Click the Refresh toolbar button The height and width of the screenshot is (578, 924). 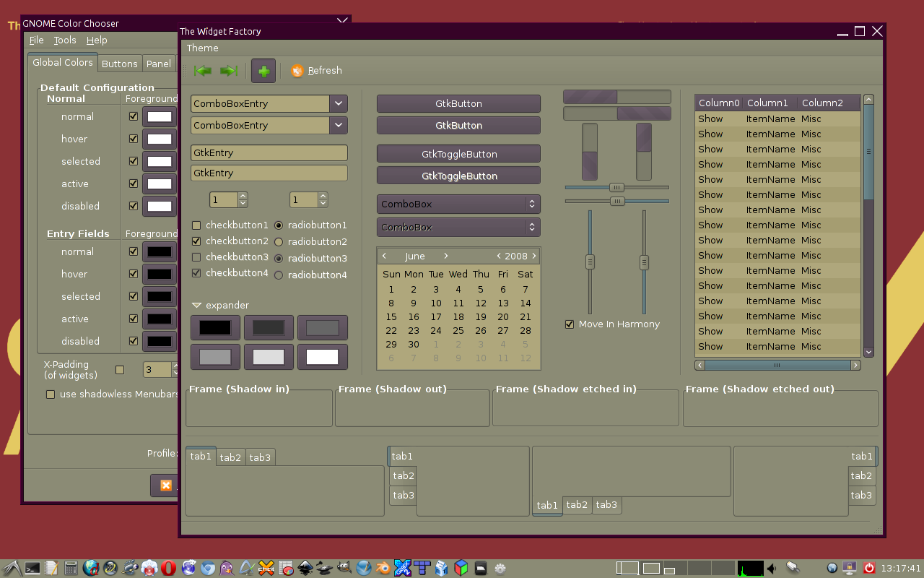pos(316,71)
